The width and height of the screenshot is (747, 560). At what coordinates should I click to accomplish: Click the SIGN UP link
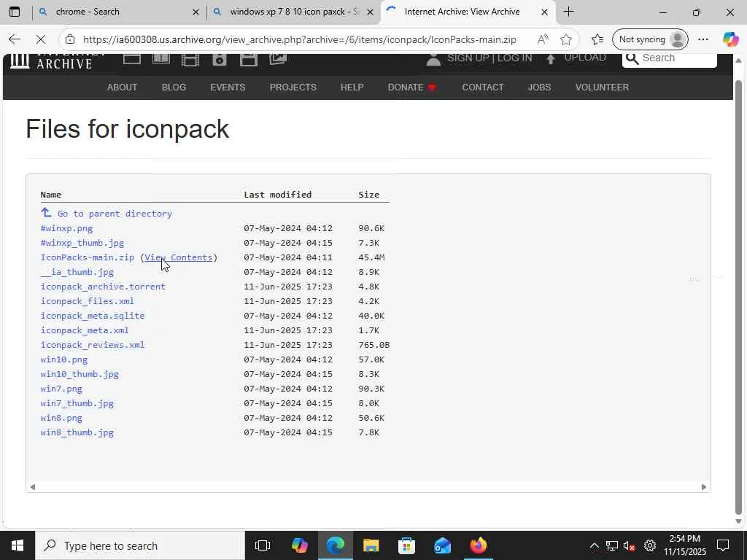(468, 58)
